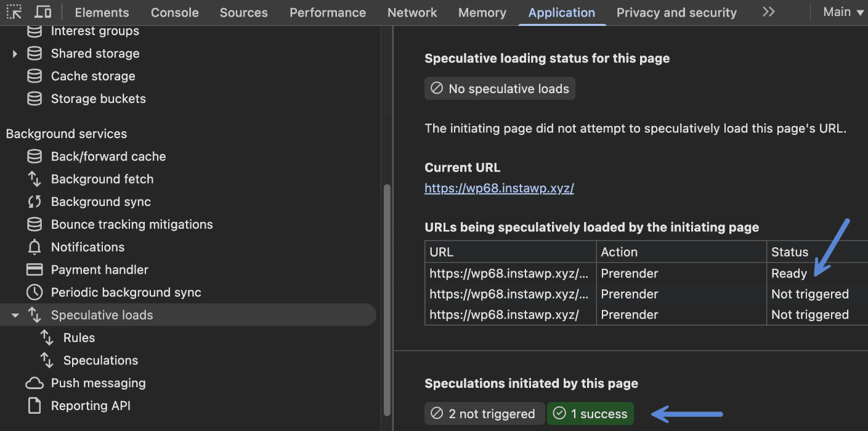This screenshot has width=868, height=431.
Task: Click the Background sync refresh icon
Action: pos(34,202)
